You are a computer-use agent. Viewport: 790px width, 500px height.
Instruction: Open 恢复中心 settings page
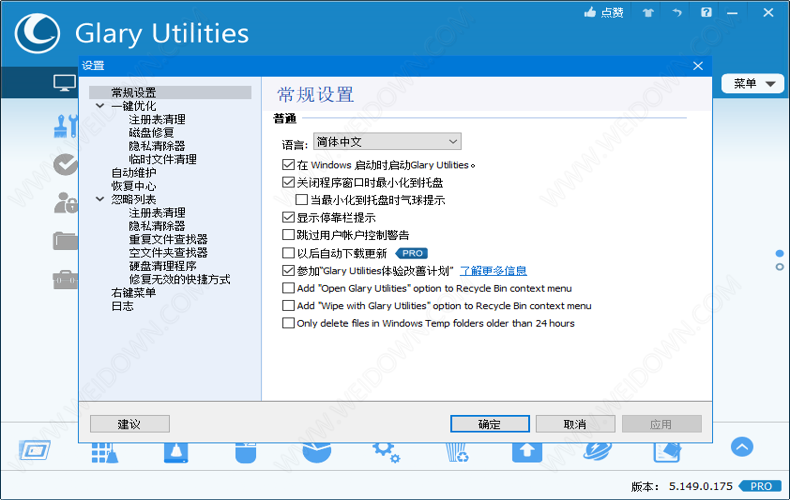[x=134, y=186]
